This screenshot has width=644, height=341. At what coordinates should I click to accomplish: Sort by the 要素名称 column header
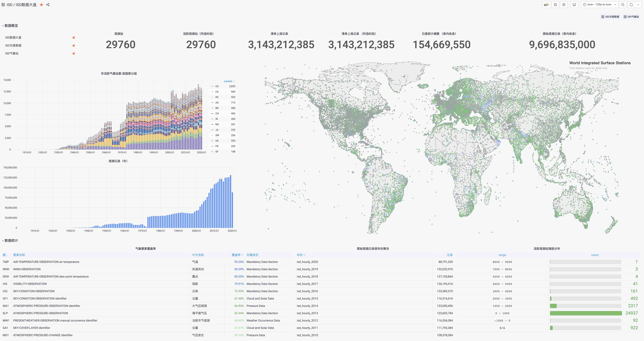pos(19,255)
